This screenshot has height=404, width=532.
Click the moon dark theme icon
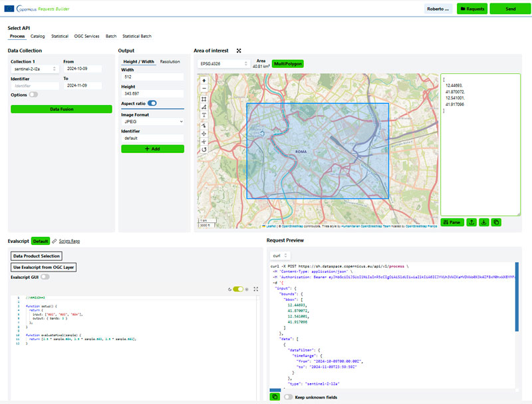(229, 290)
